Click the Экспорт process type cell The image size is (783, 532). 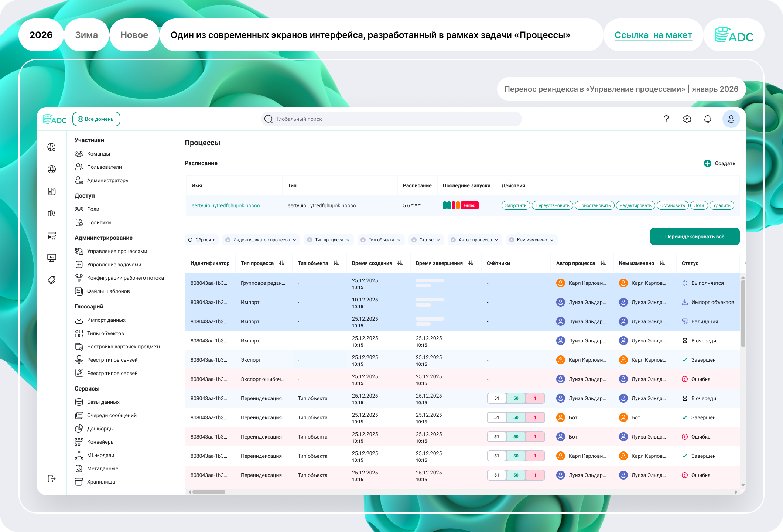point(251,360)
